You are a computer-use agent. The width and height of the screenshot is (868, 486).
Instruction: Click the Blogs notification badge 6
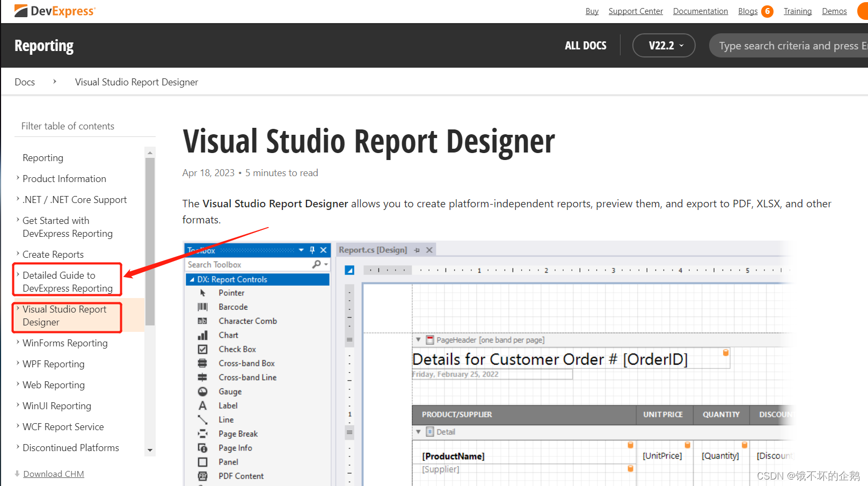click(768, 11)
